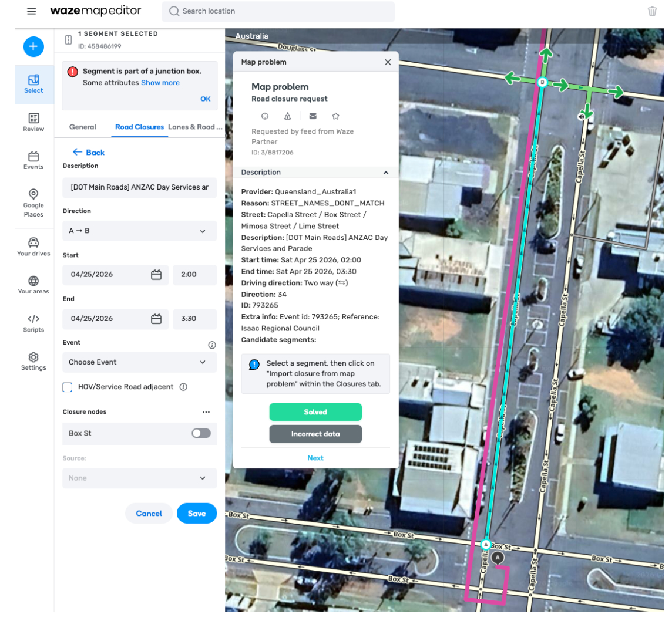Click node A on the map
Image resolution: width=672 pixels, height=621 pixels.
pos(486,545)
